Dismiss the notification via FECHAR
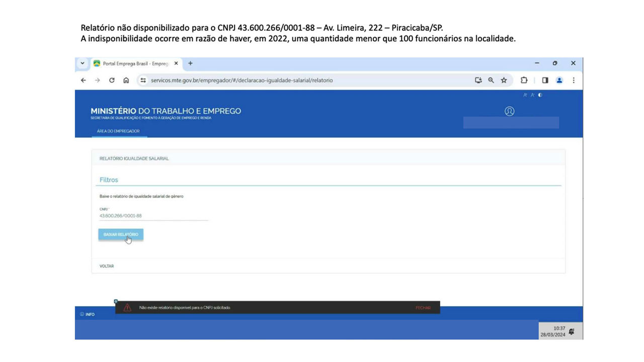 (423, 307)
